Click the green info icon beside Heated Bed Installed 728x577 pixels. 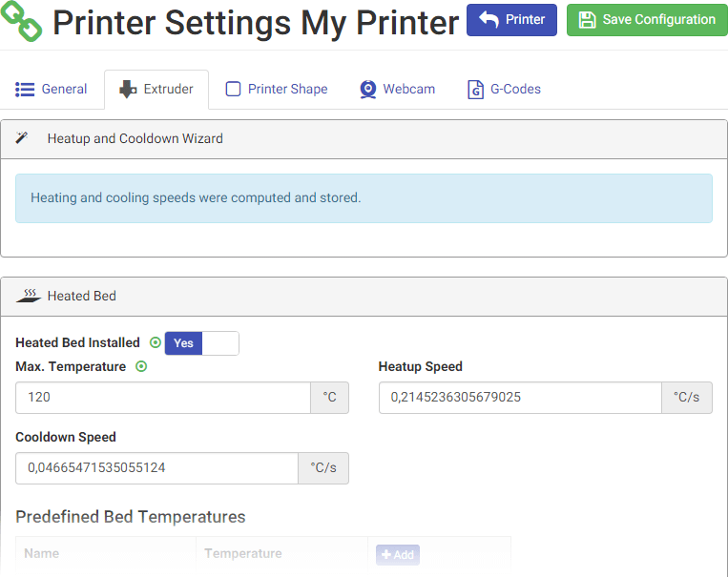156,343
